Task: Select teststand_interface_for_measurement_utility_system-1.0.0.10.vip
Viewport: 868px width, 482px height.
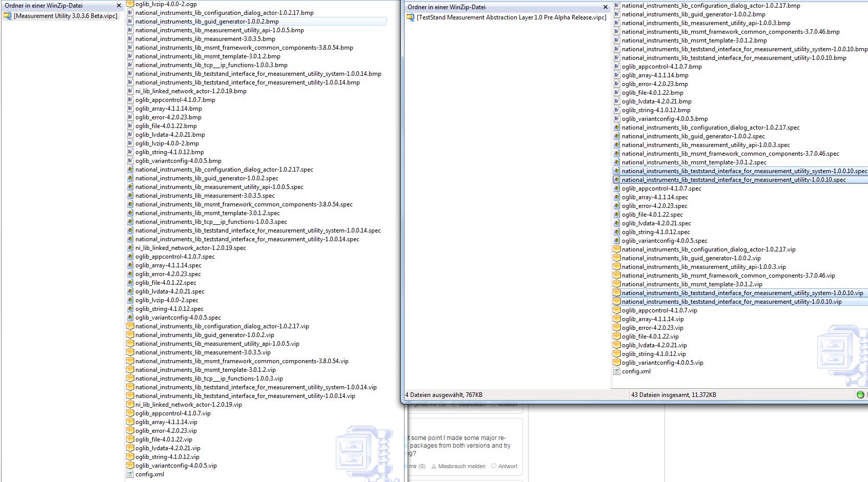Action: (742, 293)
